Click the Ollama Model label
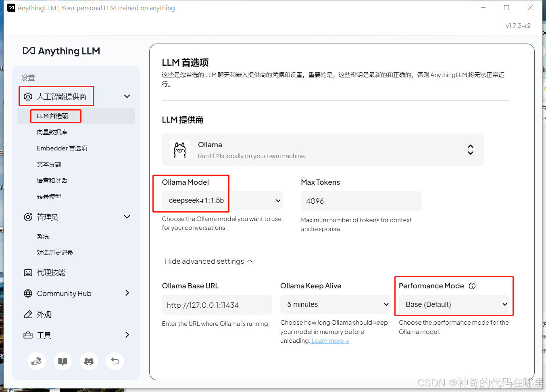Screen dimensions: 546x392 [185, 182]
